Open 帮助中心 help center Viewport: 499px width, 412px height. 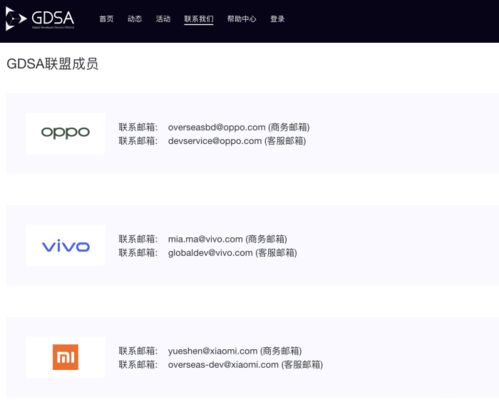point(242,19)
